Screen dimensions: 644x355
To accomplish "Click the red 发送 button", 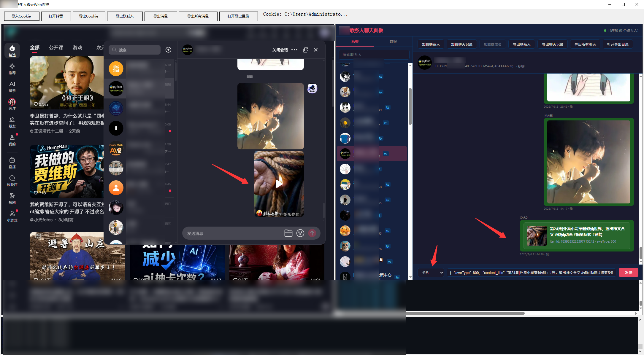I will (x=628, y=273).
